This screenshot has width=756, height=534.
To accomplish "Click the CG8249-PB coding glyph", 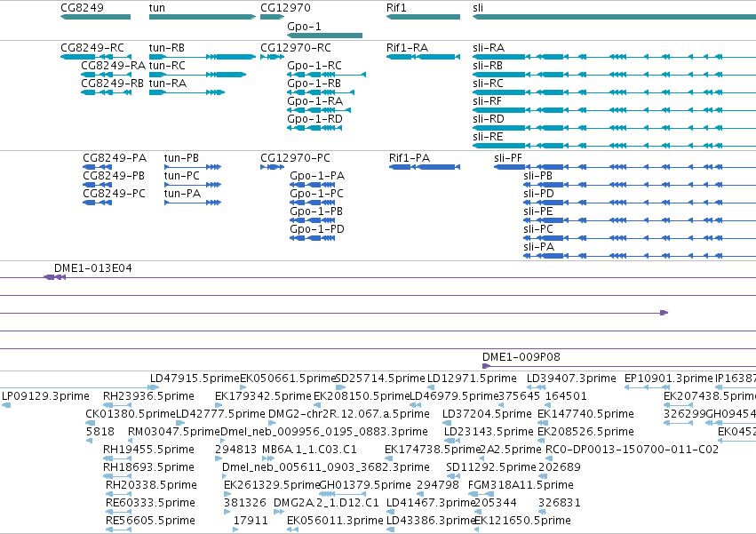I will 98,185.
